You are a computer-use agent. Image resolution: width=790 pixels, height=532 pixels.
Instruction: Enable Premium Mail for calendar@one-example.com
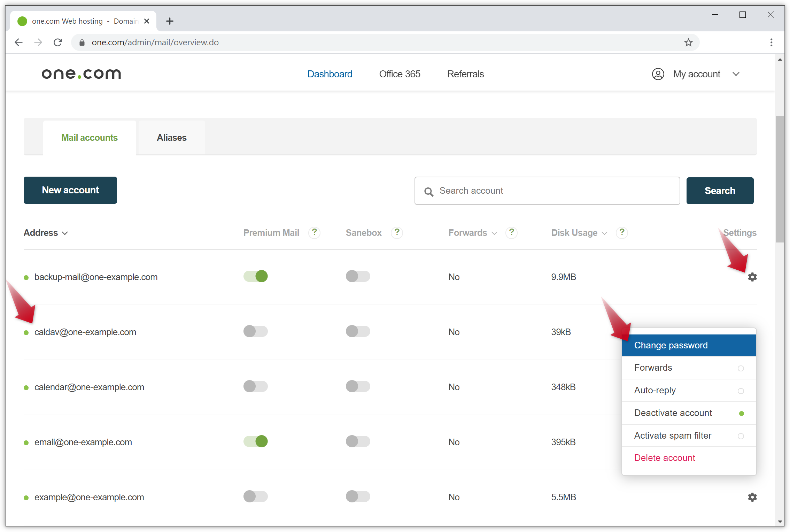(x=255, y=386)
